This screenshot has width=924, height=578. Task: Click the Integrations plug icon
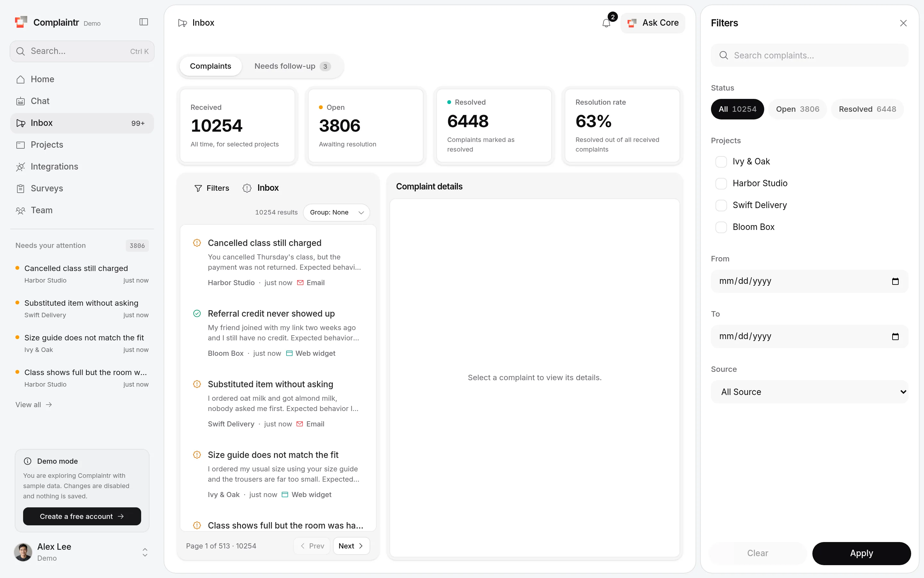pyautogui.click(x=21, y=167)
